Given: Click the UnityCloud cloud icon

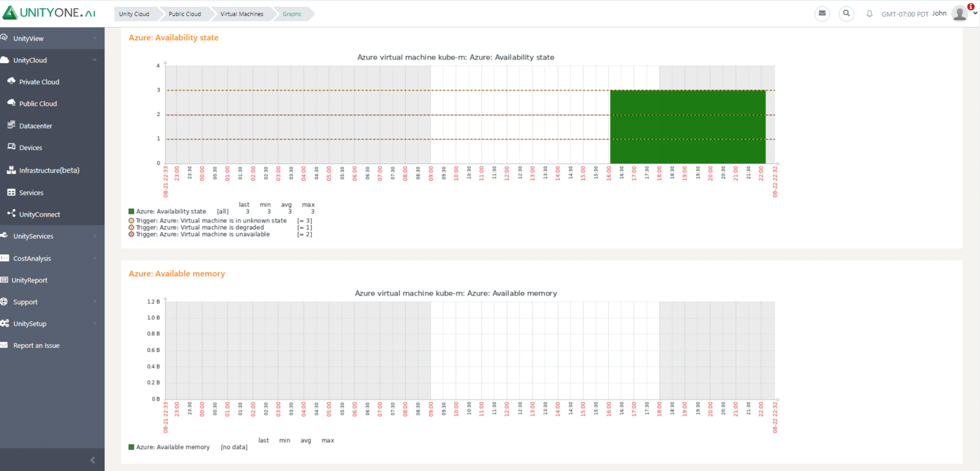Looking at the screenshot, I should [x=5, y=60].
